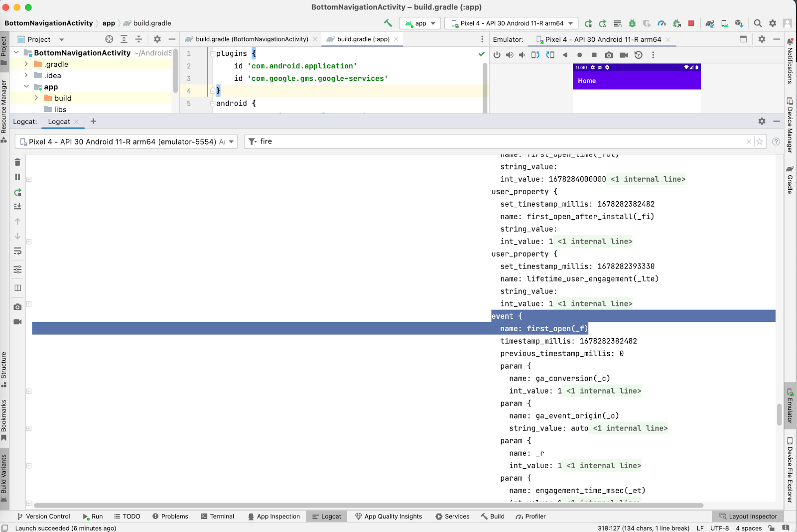Screen dimensions: 797x532
Task: Open the Terminal tool window
Action: 217,516
